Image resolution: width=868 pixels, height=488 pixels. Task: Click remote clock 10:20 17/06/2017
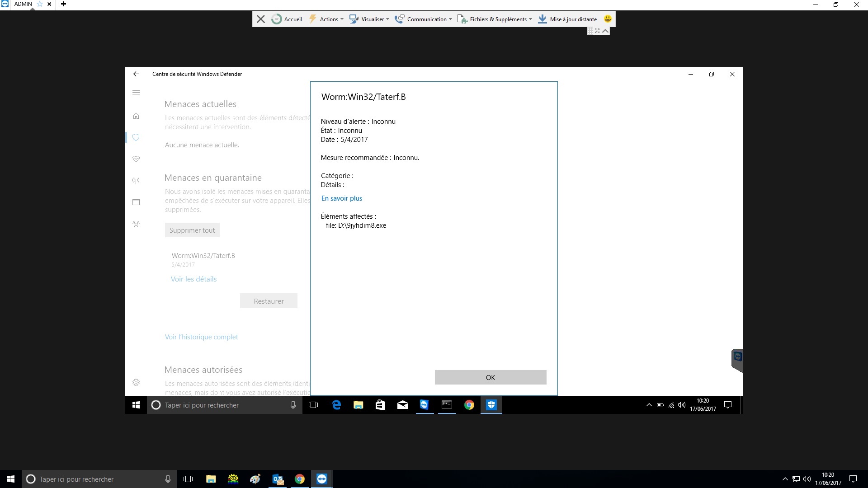[x=703, y=405]
